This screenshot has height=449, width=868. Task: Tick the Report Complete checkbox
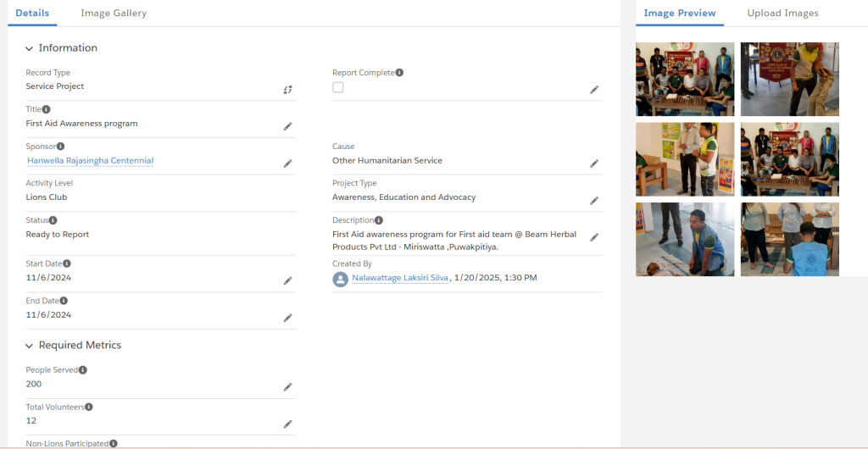click(x=338, y=87)
